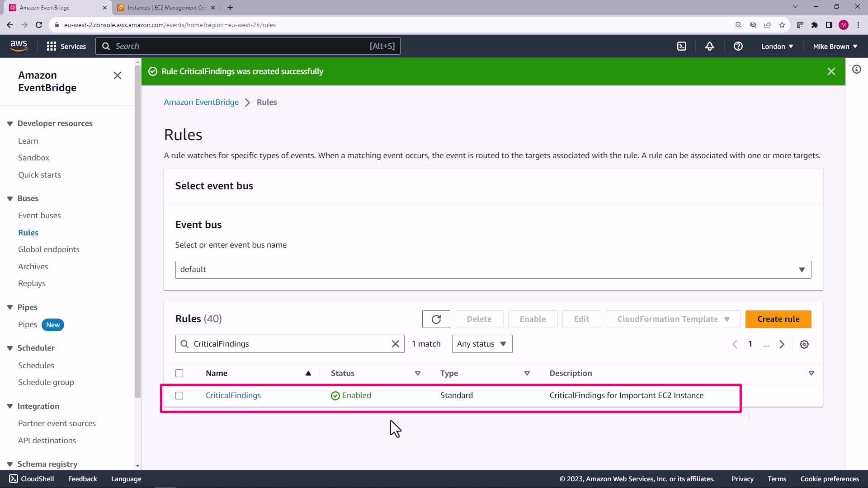Clear the CriticalFindings search filter
The width and height of the screenshot is (868, 488).
point(395,344)
